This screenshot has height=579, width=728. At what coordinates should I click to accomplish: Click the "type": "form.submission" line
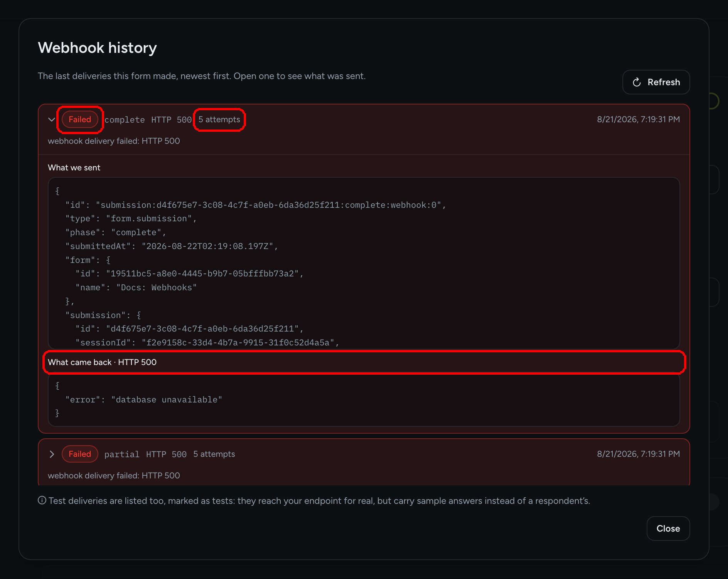tap(131, 219)
